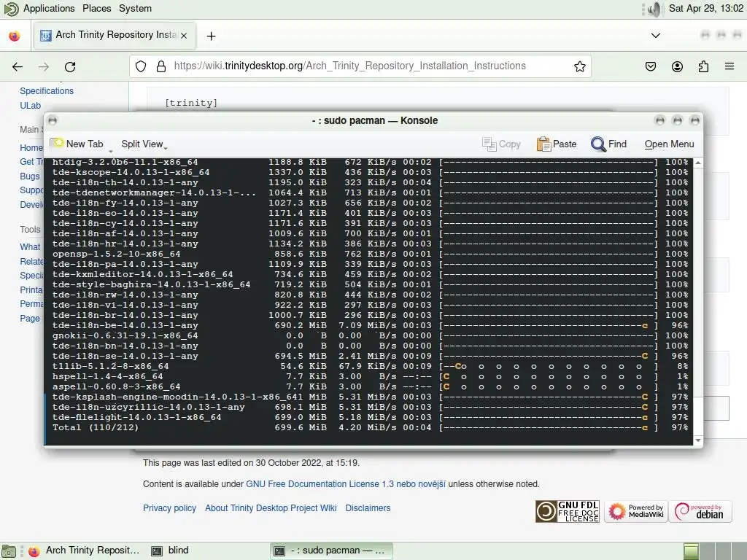Screen dimensions: 747x560
Task: Open the Applications menu
Action: point(49,9)
